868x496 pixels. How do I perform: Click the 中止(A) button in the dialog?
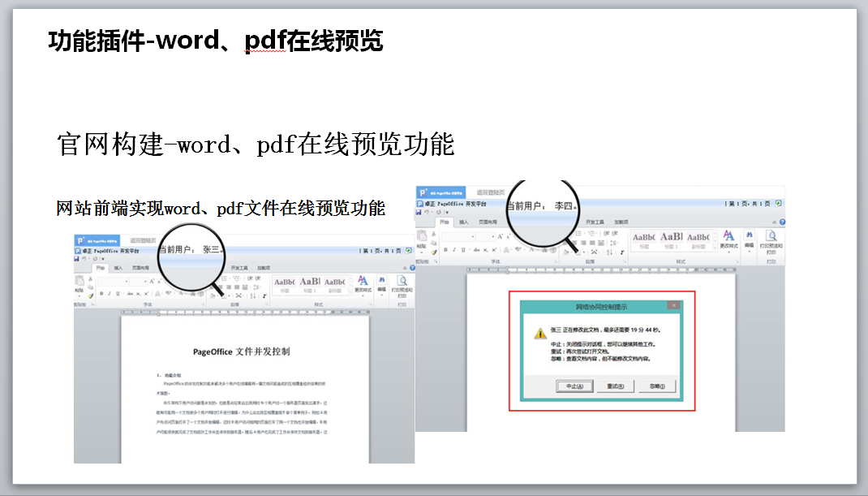pyautogui.click(x=574, y=386)
